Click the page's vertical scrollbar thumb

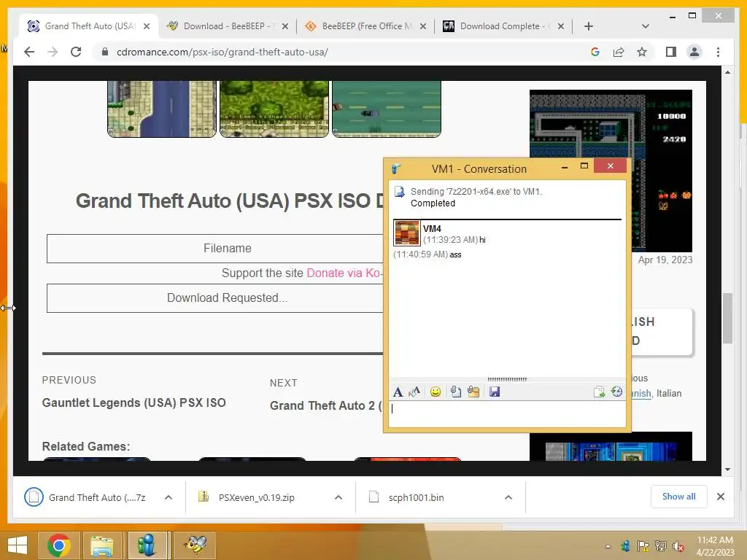(727, 318)
